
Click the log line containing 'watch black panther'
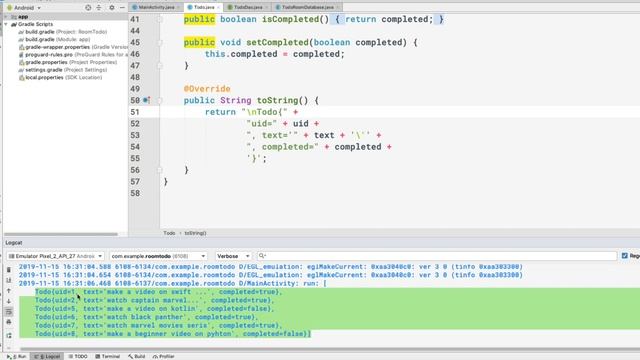click(x=147, y=317)
